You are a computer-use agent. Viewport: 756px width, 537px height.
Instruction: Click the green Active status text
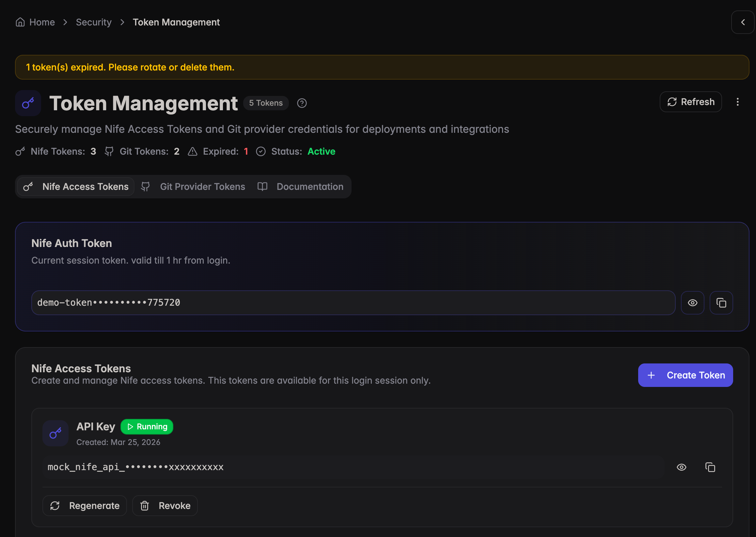(x=321, y=151)
